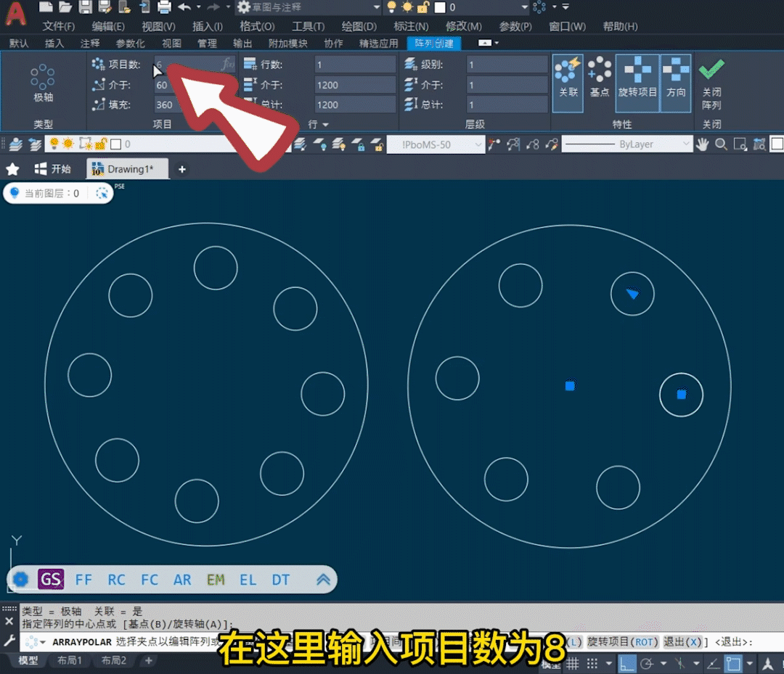Toggle ortho mode icon in the status bar
This screenshot has width=784, height=674.
click(626, 664)
